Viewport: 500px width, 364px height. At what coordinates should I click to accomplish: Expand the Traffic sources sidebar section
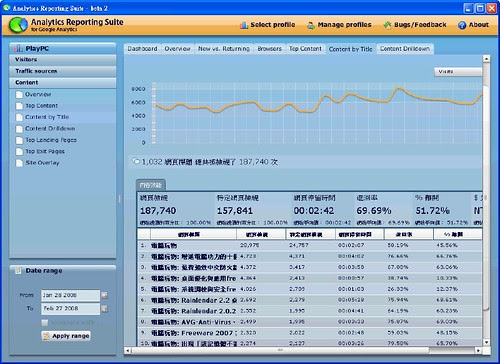(x=63, y=71)
